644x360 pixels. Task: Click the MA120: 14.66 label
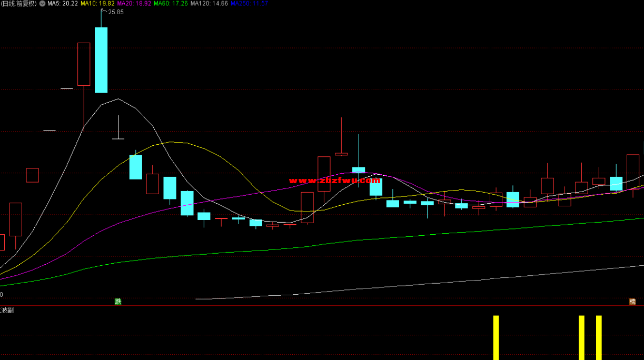[x=209, y=4]
